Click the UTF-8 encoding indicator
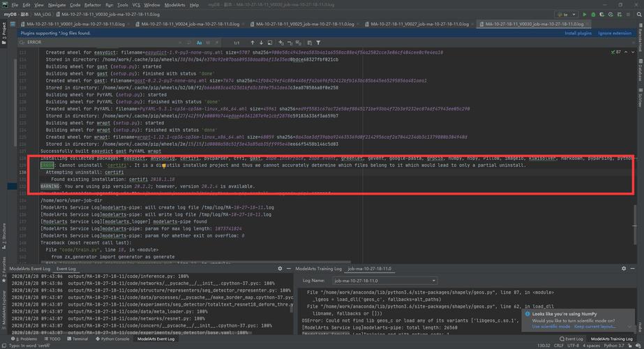The height and width of the screenshot is (349, 644). click(573, 346)
